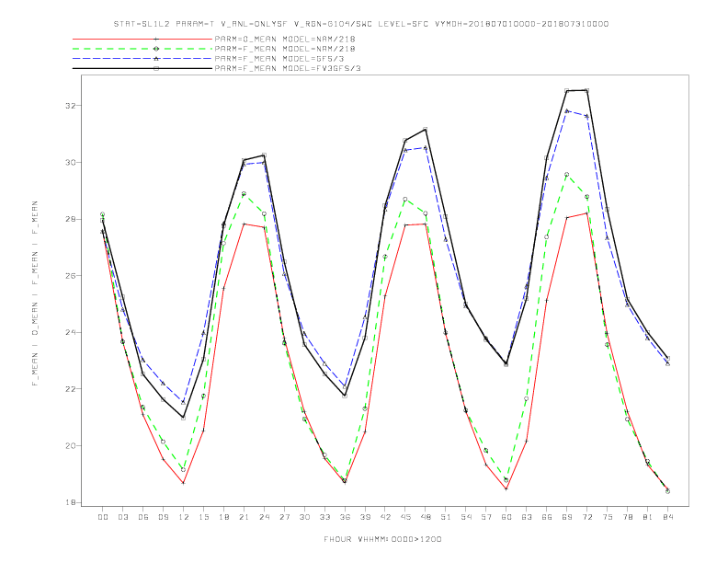Image resolution: width=728 pixels, height=563 pixels.
Task: Click x-axis tick label 54
Action: [466, 517]
